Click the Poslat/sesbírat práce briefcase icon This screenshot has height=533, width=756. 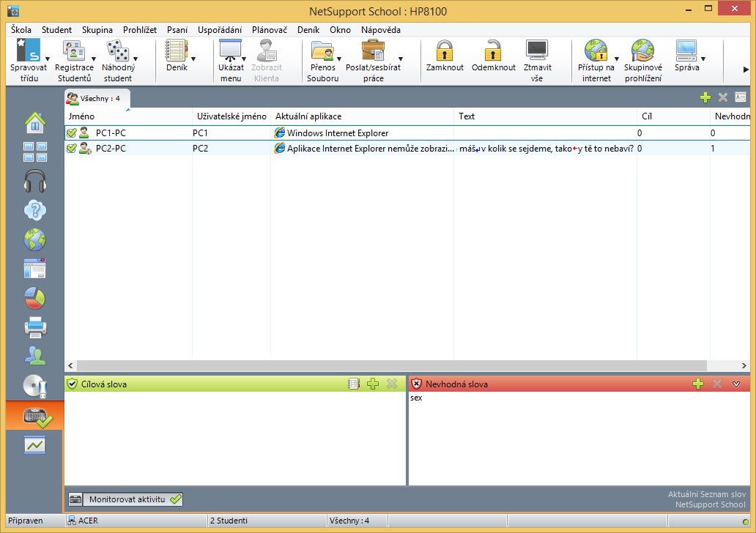point(373,51)
